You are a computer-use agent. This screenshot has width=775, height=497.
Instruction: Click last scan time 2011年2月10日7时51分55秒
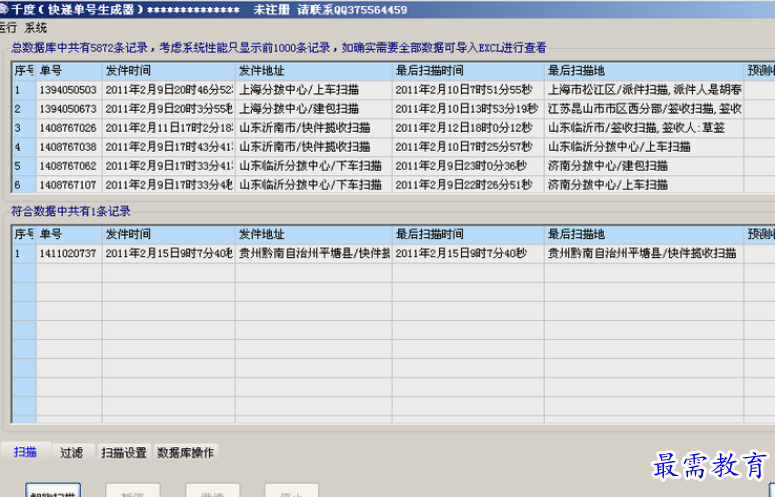click(x=468, y=90)
